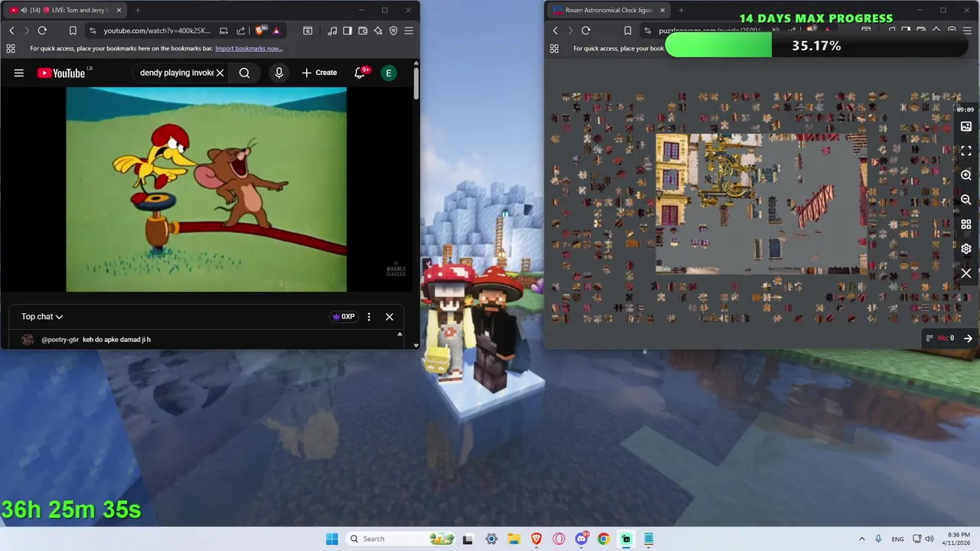Screen dimensions: 980x551
Task: Go back in the puzzle browser window
Action: tap(555, 31)
